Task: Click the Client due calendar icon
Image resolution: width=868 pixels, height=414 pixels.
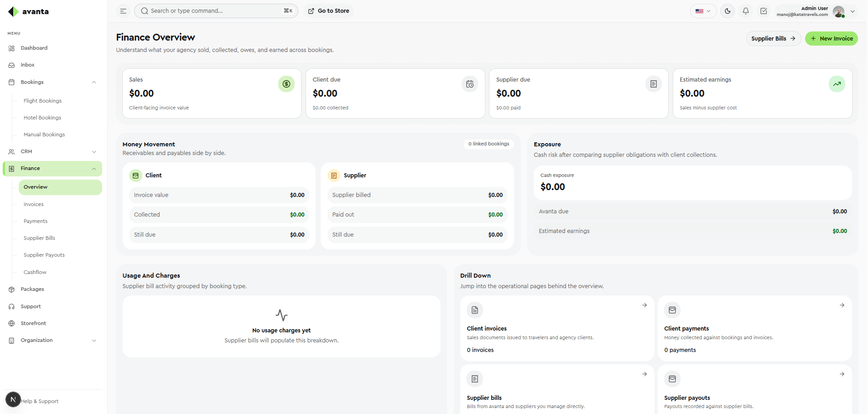Action: coord(470,84)
